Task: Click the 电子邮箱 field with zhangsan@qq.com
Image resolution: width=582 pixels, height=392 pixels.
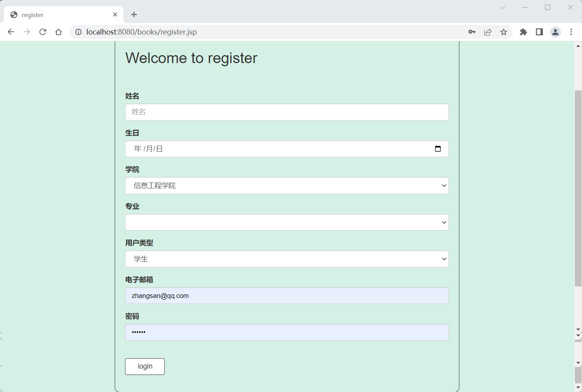Action: click(287, 296)
